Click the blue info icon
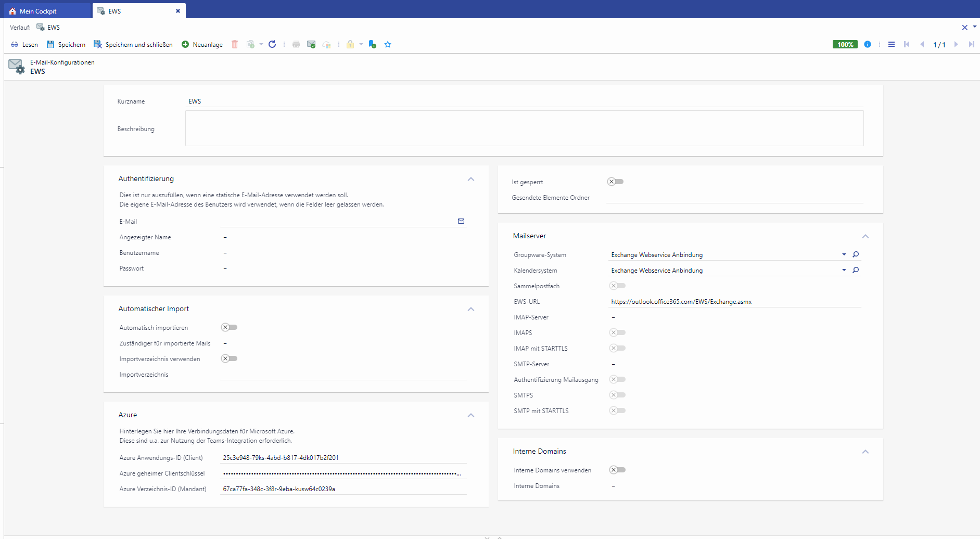This screenshot has height=539, width=980. (x=868, y=44)
